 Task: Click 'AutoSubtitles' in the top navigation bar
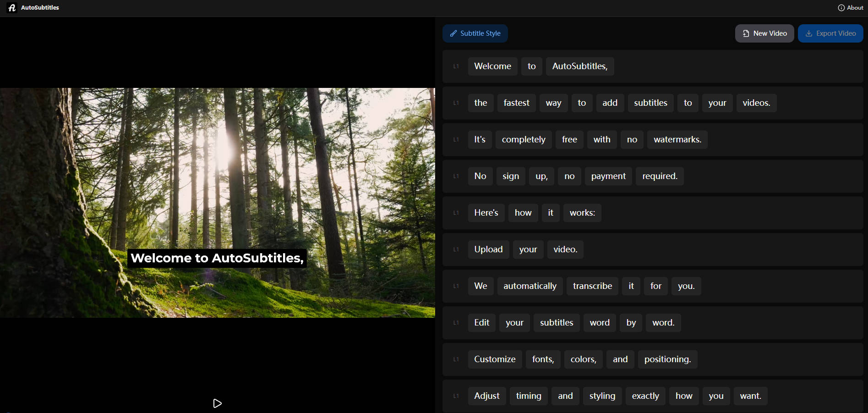coord(40,7)
